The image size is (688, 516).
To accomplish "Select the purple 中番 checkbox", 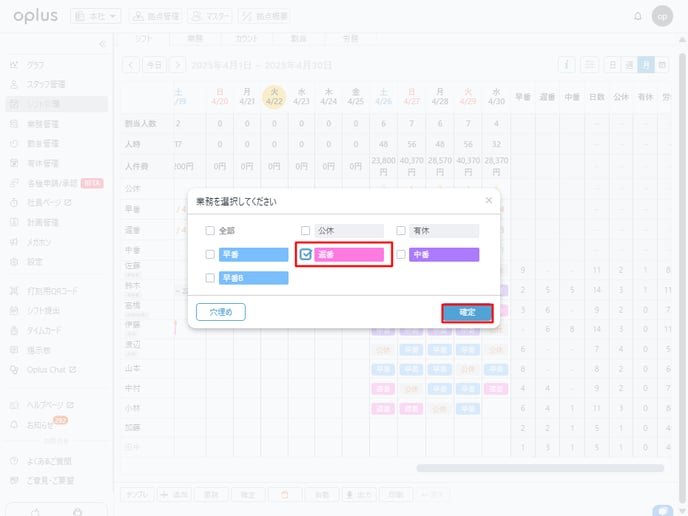I will click(401, 255).
